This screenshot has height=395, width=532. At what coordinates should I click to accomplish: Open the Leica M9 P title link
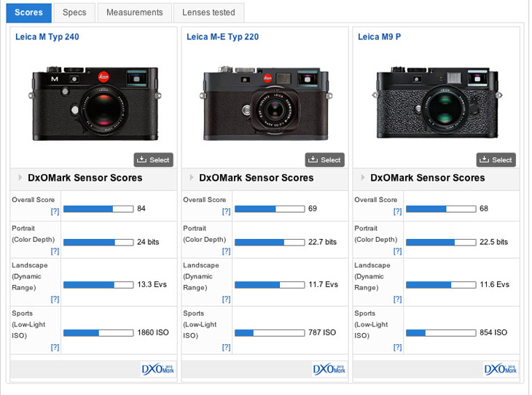point(379,36)
